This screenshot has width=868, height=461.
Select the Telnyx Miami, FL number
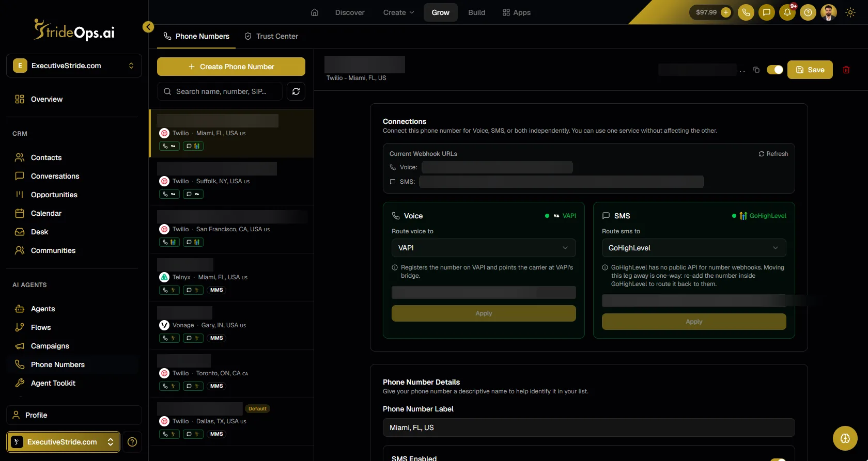[231, 277]
